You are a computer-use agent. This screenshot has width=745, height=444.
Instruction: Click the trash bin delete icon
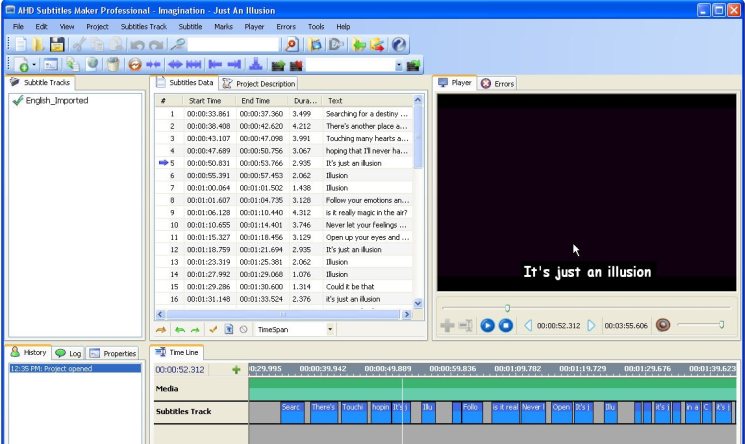[112, 65]
